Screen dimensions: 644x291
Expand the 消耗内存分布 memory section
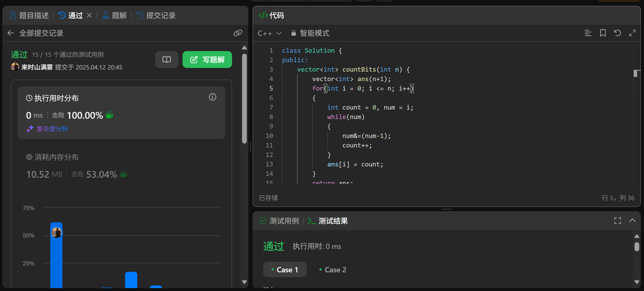[56, 157]
